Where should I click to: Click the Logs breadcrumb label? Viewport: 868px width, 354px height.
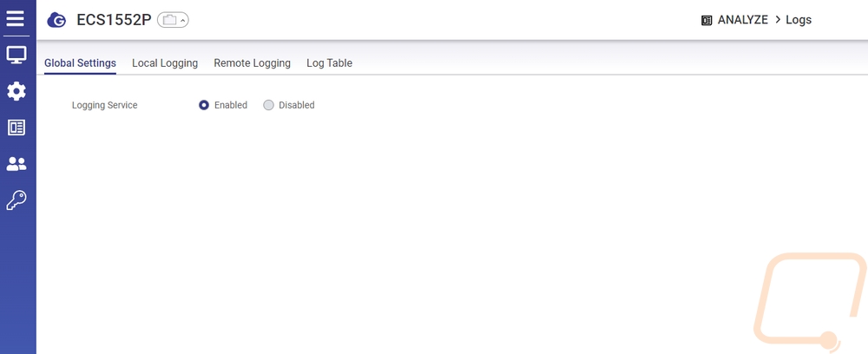point(799,20)
